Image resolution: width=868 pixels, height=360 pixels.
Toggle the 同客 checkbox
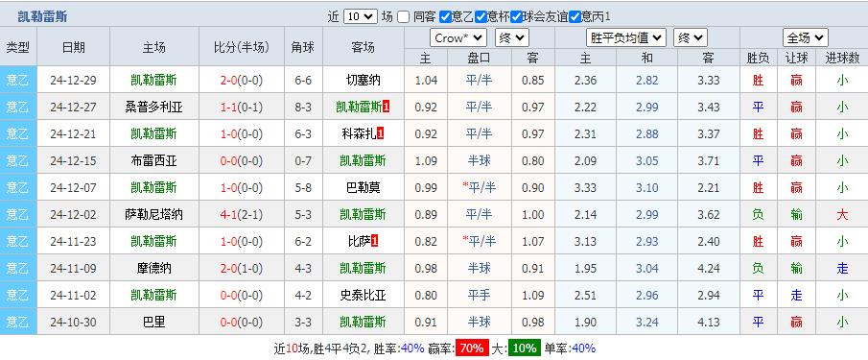404,17
